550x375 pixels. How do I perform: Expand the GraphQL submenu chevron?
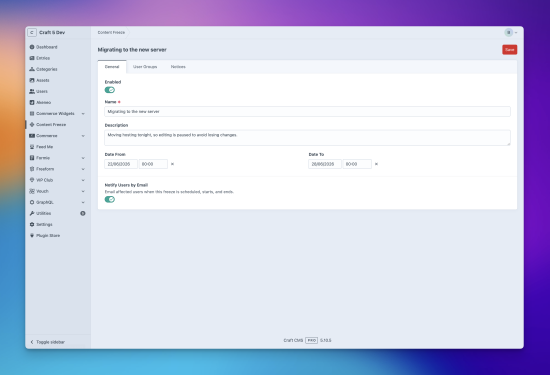coord(83,202)
